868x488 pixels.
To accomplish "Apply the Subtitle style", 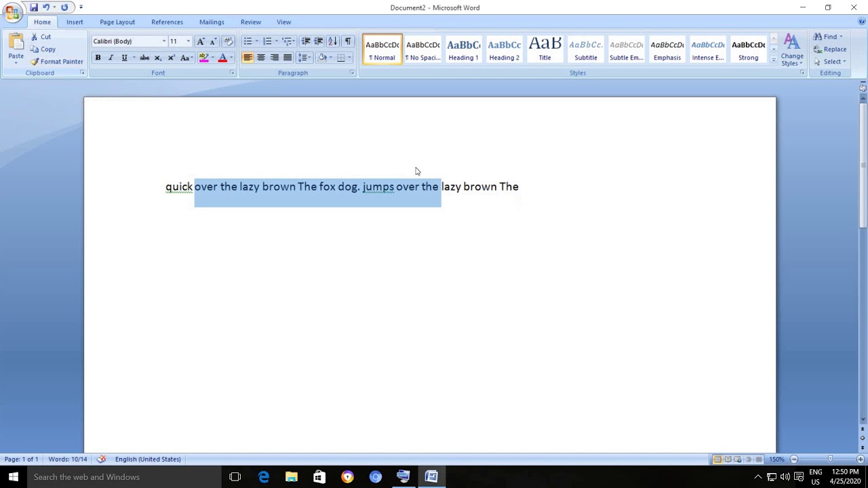I will pyautogui.click(x=586, y=49).
